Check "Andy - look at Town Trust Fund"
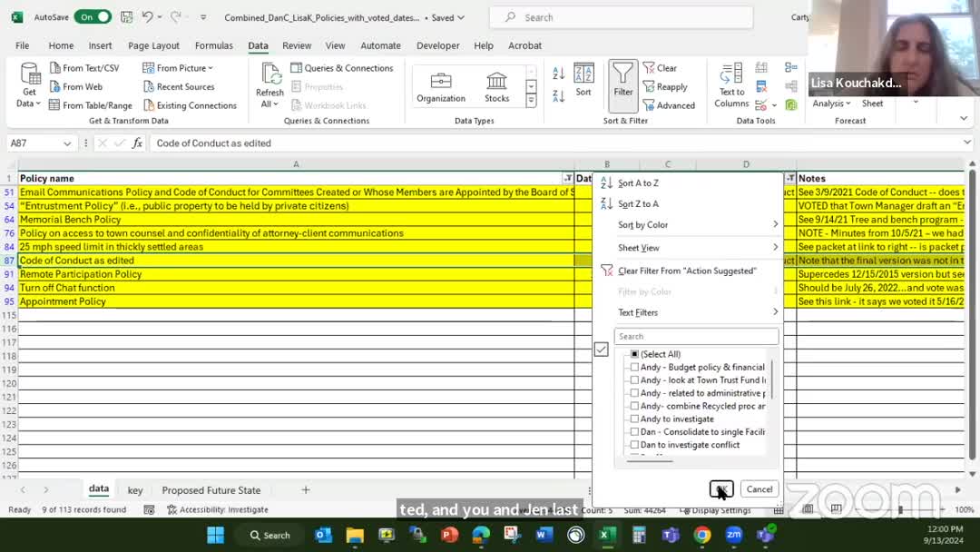 pos(634,380)
